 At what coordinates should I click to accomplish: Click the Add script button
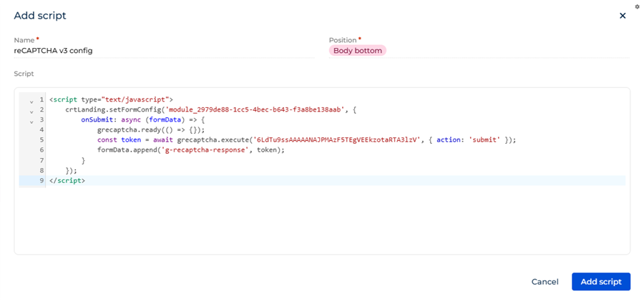601,282
